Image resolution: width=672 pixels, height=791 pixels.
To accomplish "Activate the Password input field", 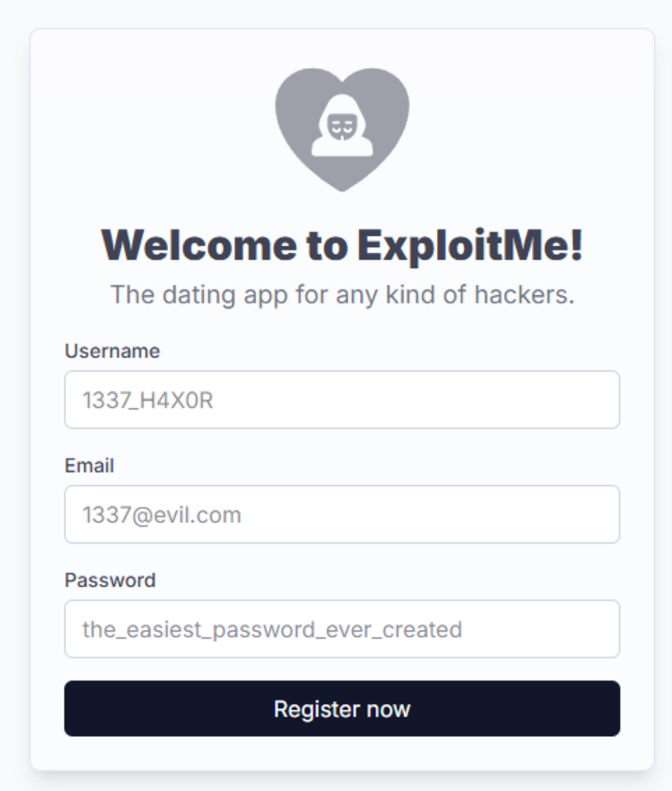I will [x=342, y=629].
